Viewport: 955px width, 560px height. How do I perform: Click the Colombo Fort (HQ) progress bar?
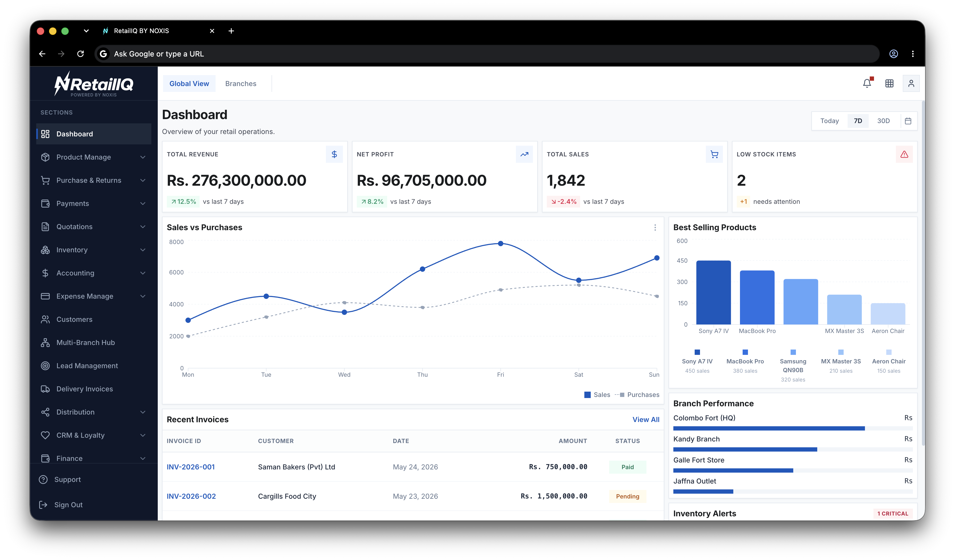[x=793, y=428]
